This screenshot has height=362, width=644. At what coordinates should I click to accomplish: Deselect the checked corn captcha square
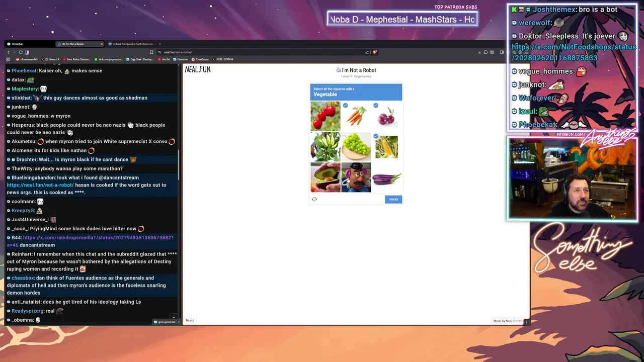coord(386,147)
